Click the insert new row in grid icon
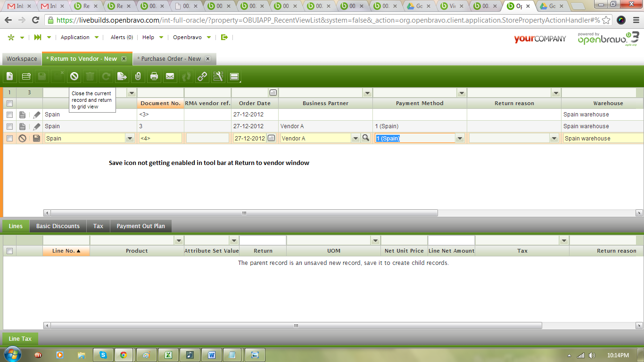This screenshot has height=362, width=644. [x=26, y=76]
